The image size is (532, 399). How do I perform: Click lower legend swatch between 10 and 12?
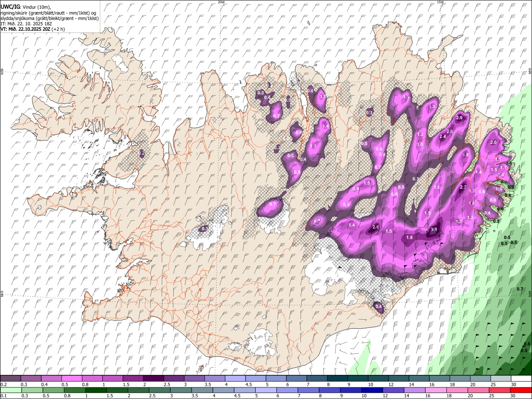pyautogui.click(x=372, y=390)
